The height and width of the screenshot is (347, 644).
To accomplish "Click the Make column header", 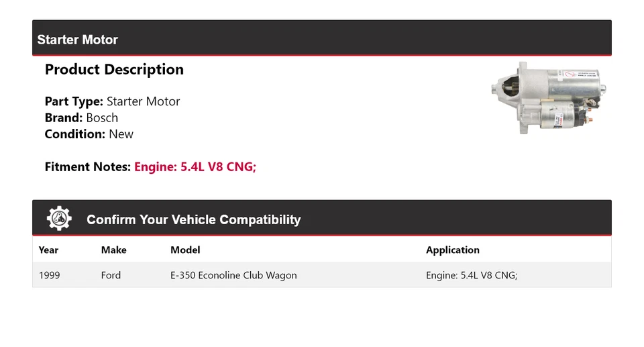I will click(113, 250).
